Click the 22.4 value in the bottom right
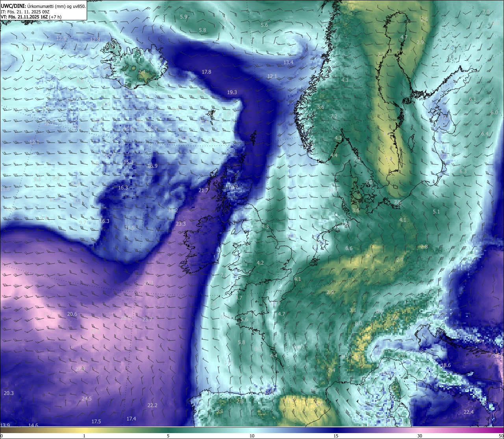Viewport: 504px width, 439px height. tap(469, 412)
